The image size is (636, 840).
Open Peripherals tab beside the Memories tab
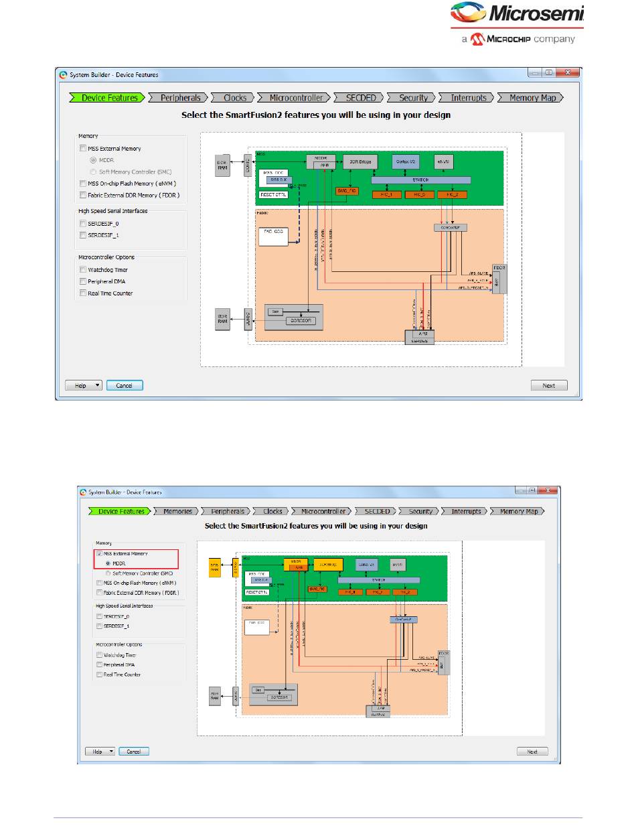click(224, 511)
